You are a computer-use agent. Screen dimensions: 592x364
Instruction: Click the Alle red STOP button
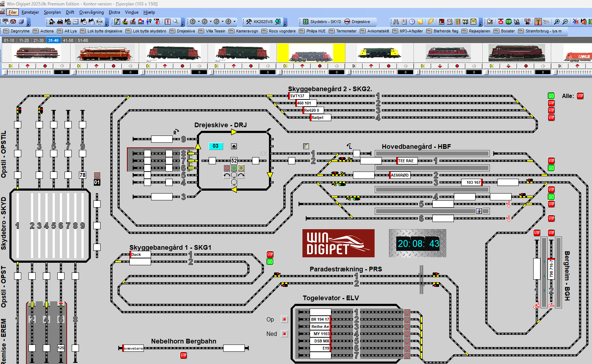[580, 96]
